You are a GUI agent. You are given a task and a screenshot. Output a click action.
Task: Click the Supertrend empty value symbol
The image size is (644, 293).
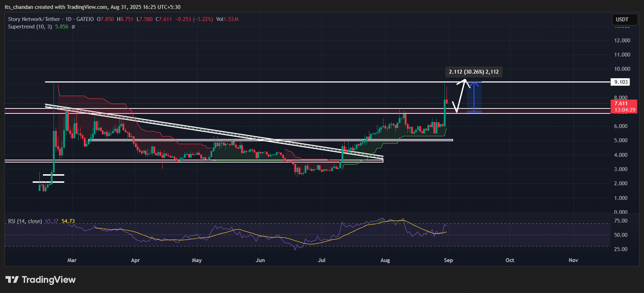point(73,27)
